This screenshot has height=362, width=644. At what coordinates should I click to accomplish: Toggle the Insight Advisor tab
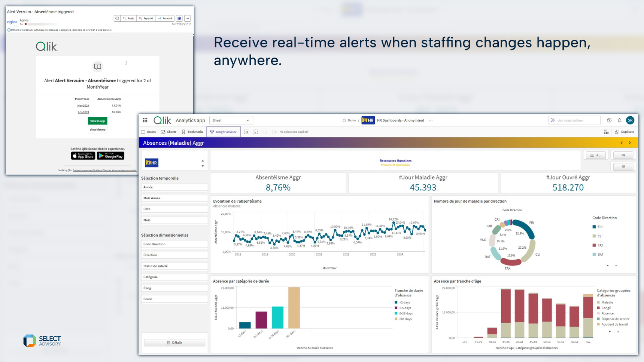(224, 132)
